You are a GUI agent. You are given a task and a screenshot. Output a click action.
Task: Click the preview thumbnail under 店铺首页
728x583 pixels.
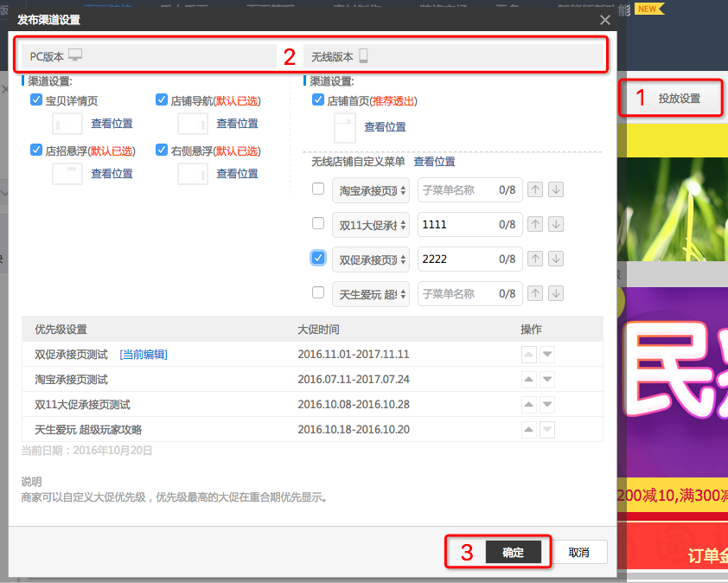[343, 128]
